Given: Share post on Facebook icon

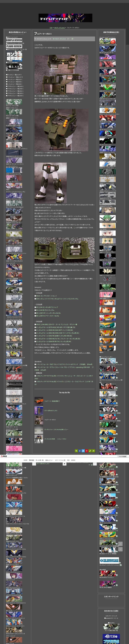Looking at the screenshot, I should (x=80, y=451).
